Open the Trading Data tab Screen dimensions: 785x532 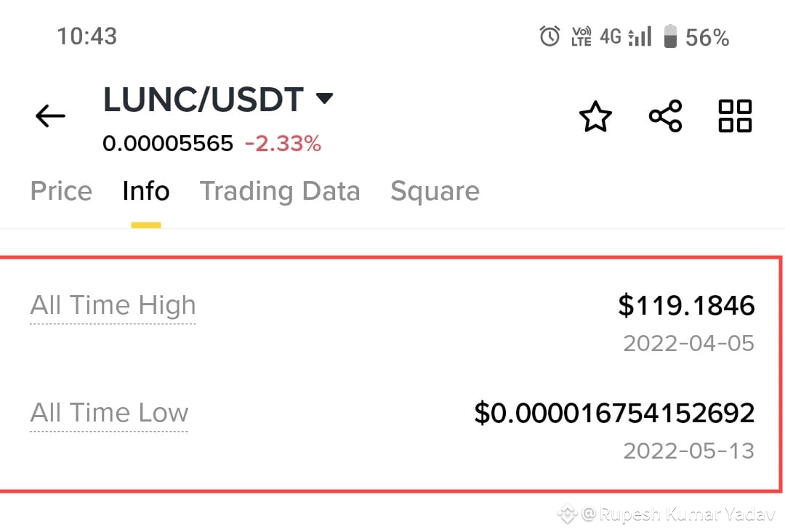point(280,192)
